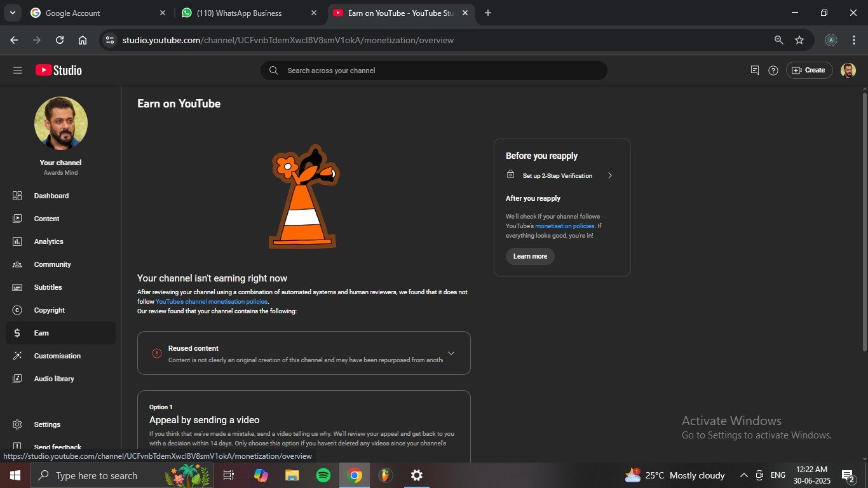The image size is (868, 488).
Task: Click the Audio library icon
Action: click(x=17, y=379)
